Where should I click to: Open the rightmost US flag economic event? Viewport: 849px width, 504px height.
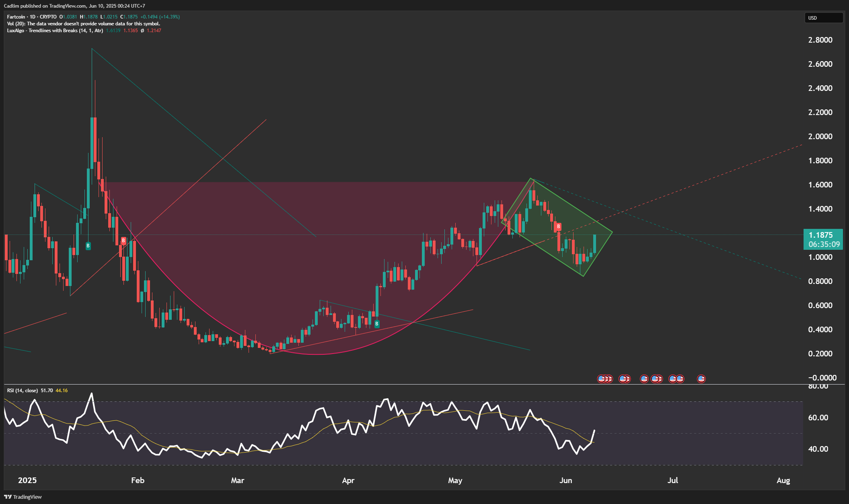pyautogui.click(x=701, y=379)
